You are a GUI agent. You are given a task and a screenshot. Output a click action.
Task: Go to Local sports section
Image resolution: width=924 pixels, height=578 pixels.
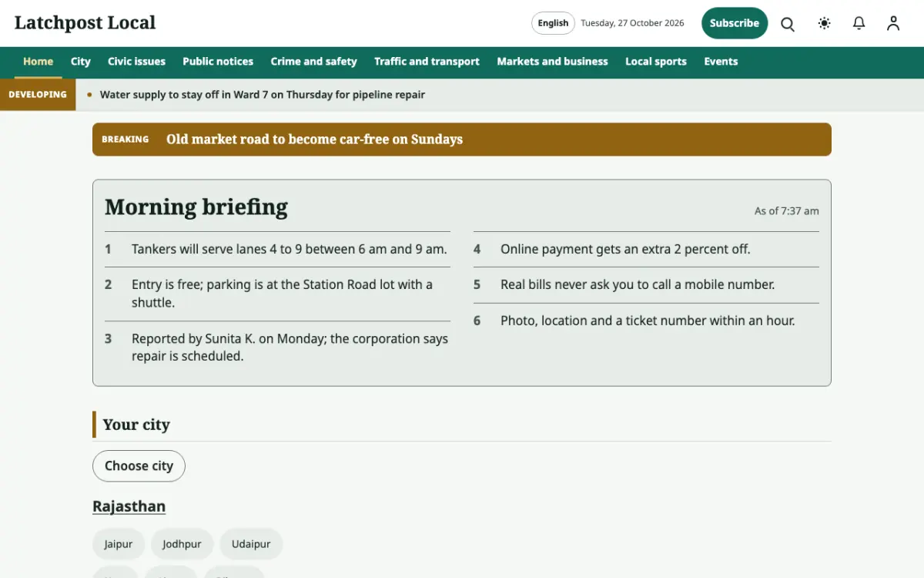point(656,62)
